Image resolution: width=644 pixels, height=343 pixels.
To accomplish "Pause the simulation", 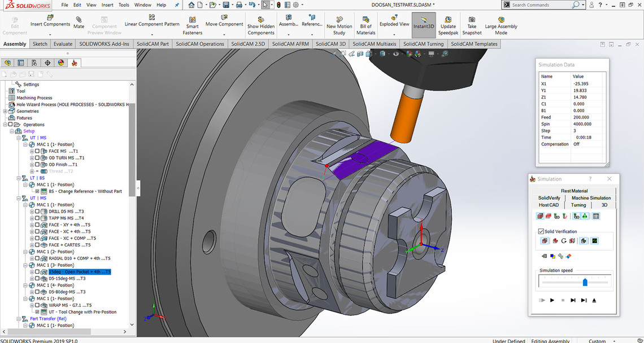I will coord(563,300).
